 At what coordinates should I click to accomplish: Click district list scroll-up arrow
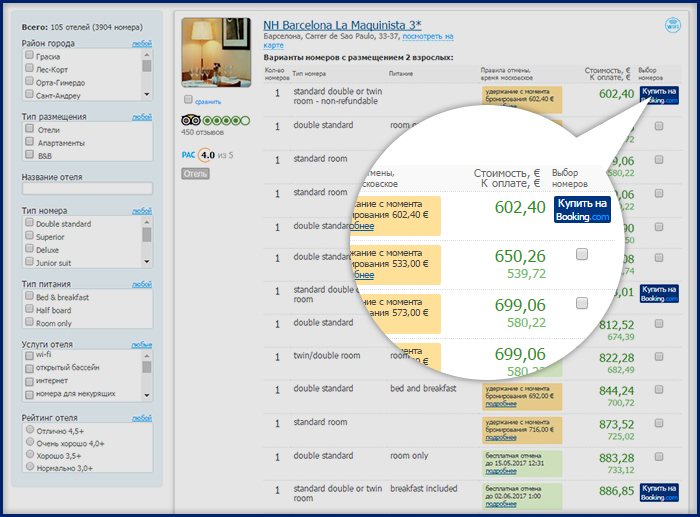[x=146, y=54]
